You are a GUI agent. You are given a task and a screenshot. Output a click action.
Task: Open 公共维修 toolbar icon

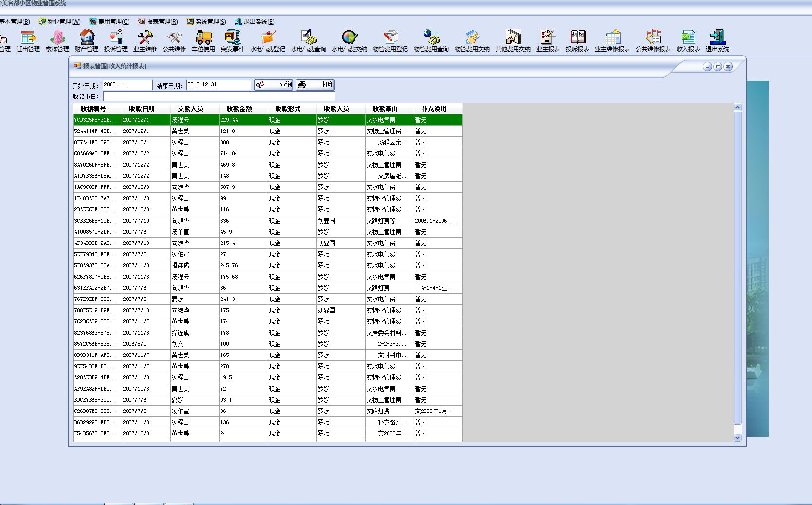(x=174, y=41)
